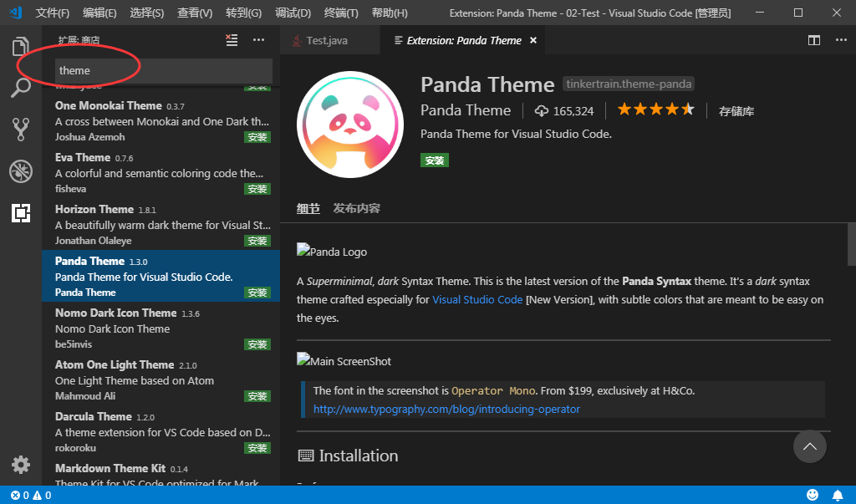The height and width of the screenshot is (504, 856).
Task: Close the Extension: Panda Theme tab
Action: 533,40
